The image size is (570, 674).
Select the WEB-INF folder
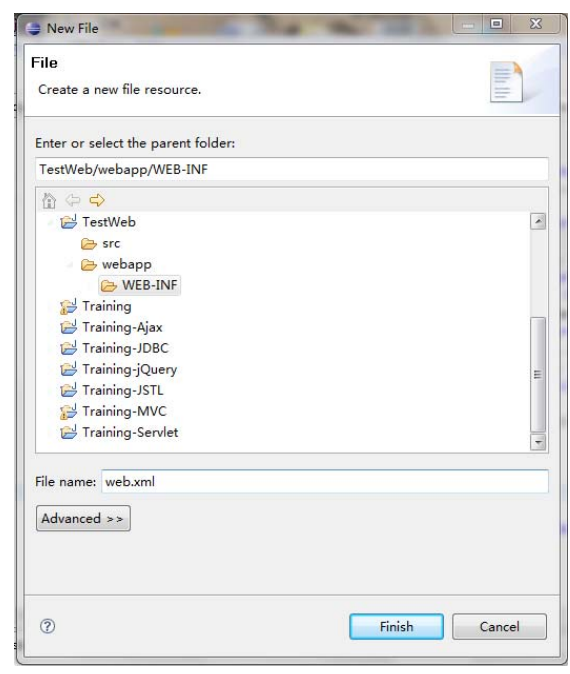click(x=139, y=285)
